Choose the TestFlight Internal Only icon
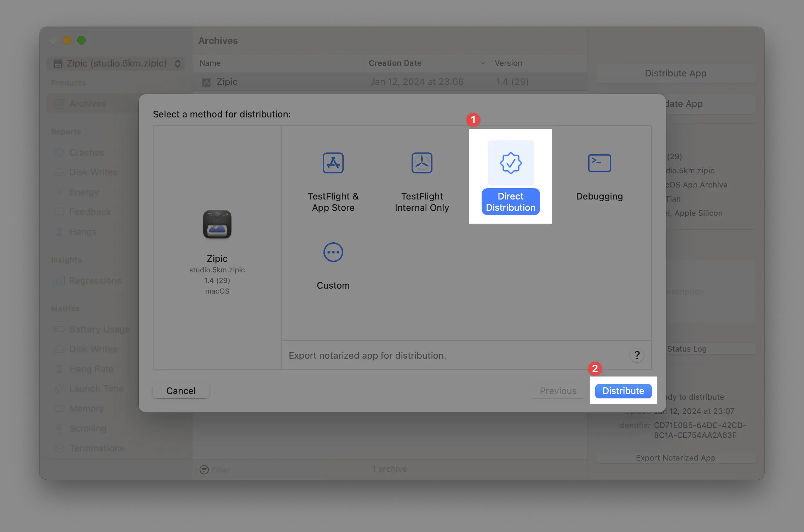 (x=422, y=163)
